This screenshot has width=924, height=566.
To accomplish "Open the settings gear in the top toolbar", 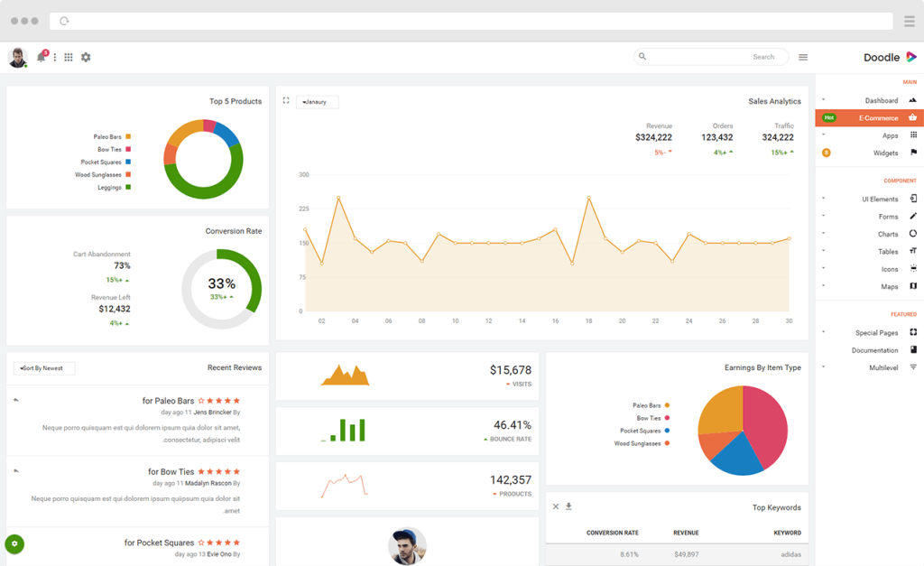I will point(85,56).
